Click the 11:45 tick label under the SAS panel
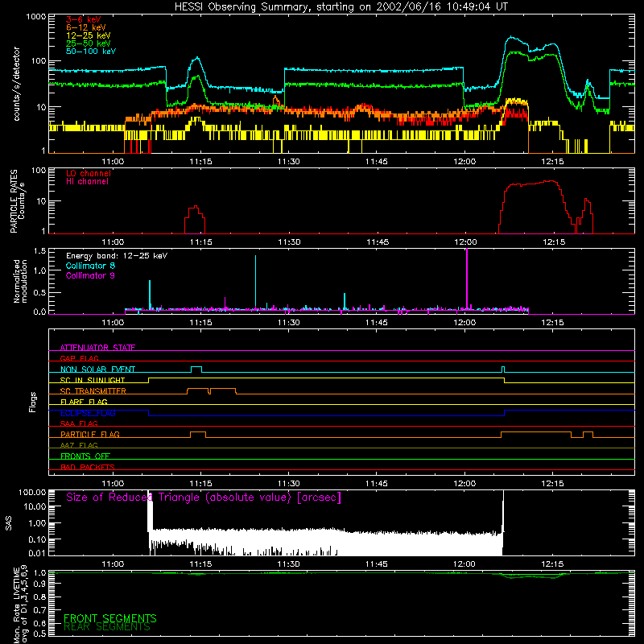Viewport: 644px width, 644px height. coord(376,563)
